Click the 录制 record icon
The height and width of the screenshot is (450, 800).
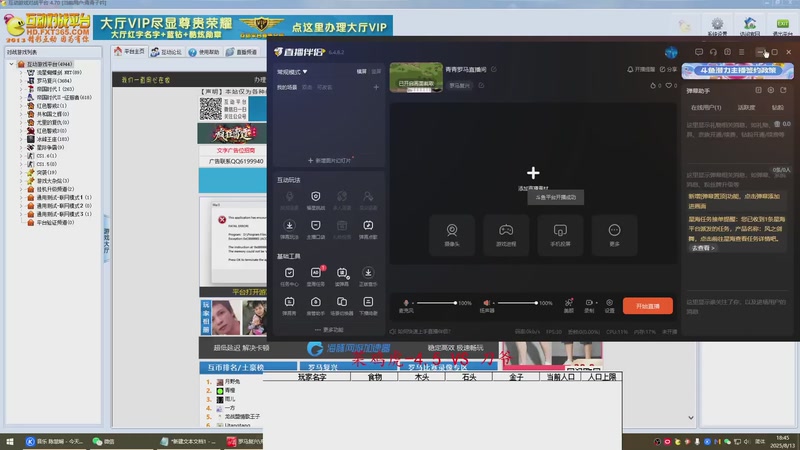[589, 305]
